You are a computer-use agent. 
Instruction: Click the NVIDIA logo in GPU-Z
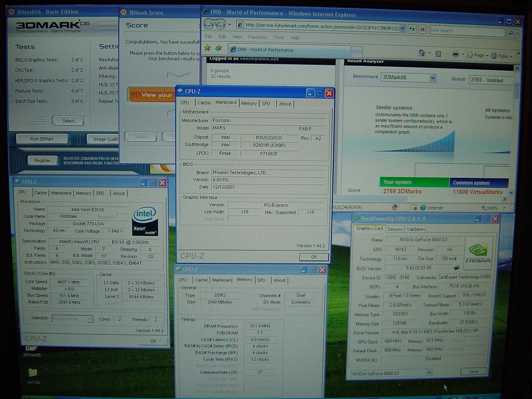[x=478, y=254]
